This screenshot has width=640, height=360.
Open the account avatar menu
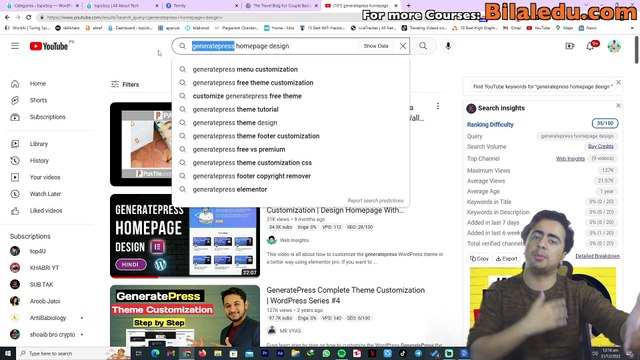pos(614,46)
